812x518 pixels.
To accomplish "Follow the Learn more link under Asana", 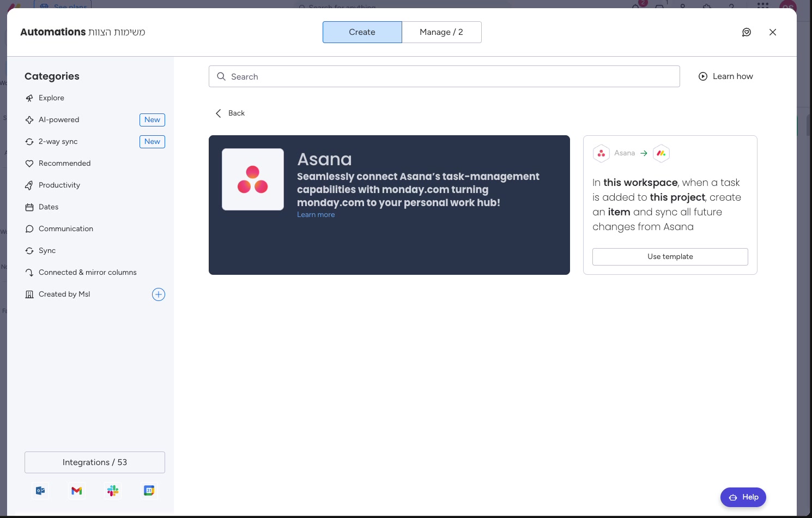I will (316, 215).
